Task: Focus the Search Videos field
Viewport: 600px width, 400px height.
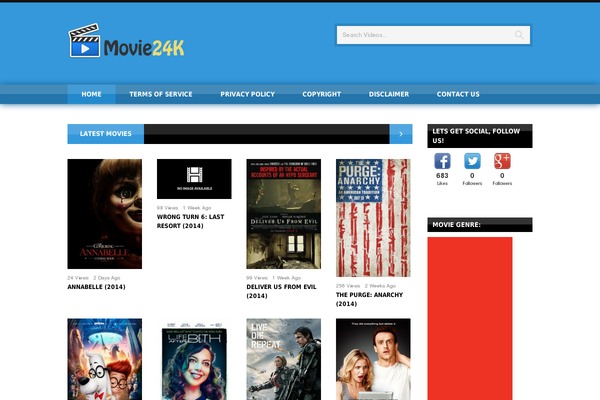Action: (433, 35)
